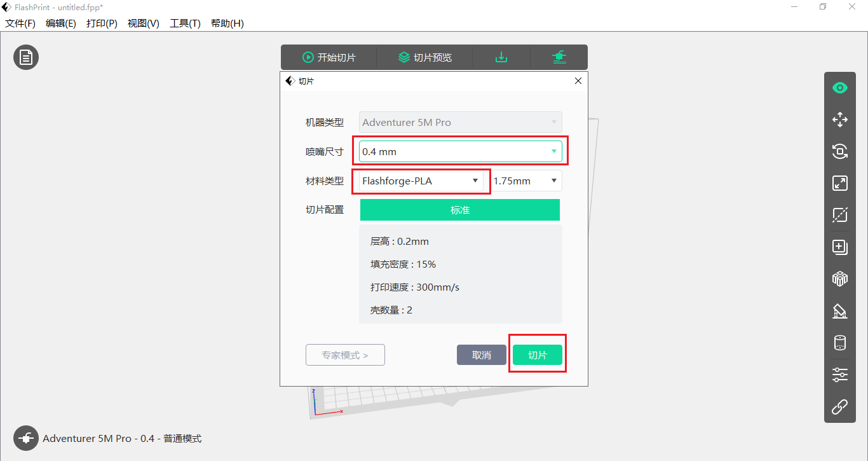Open the 编辑(E) menu

point(61,23)
